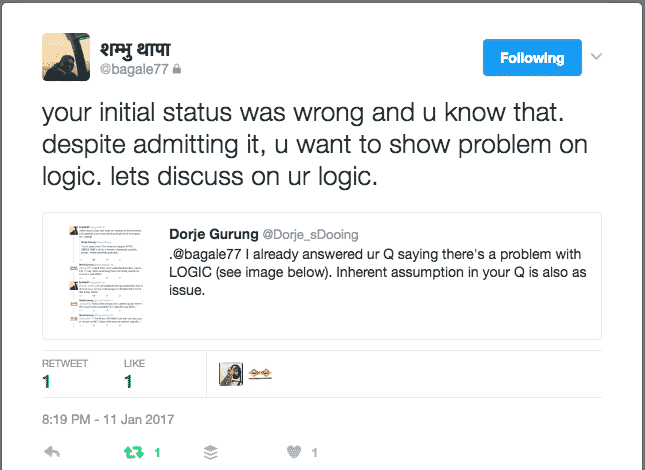Toggle the blue Following button
Image resolution: width=645 pixels, height=470 pixels.
(532, 58)
